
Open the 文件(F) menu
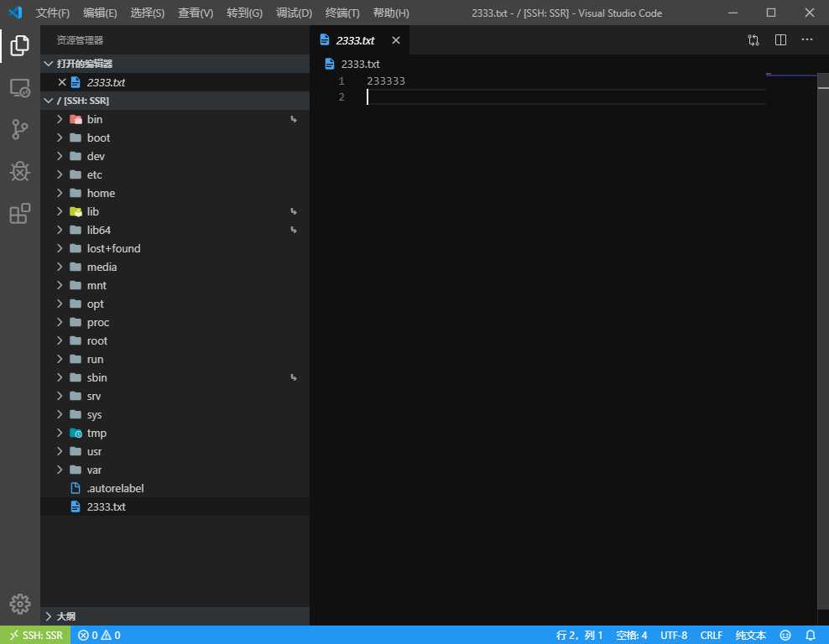click(x=52, y=13)
